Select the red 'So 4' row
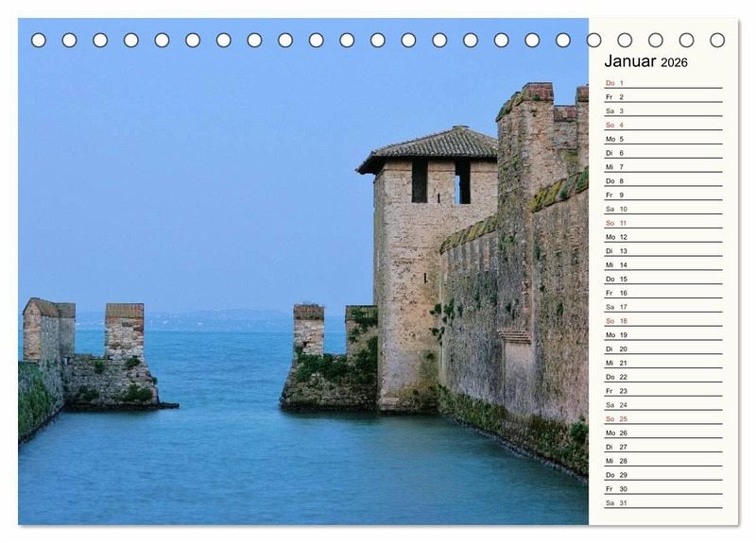 tap(663, 125)
